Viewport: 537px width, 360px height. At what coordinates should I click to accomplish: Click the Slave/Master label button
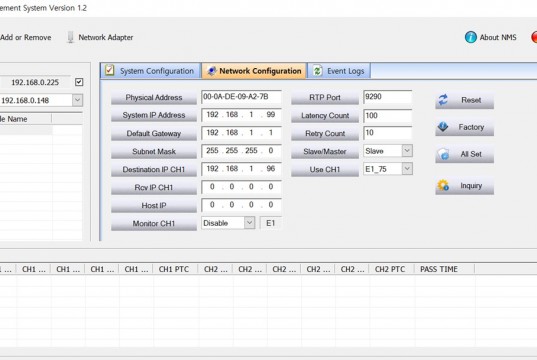(325, 151)
